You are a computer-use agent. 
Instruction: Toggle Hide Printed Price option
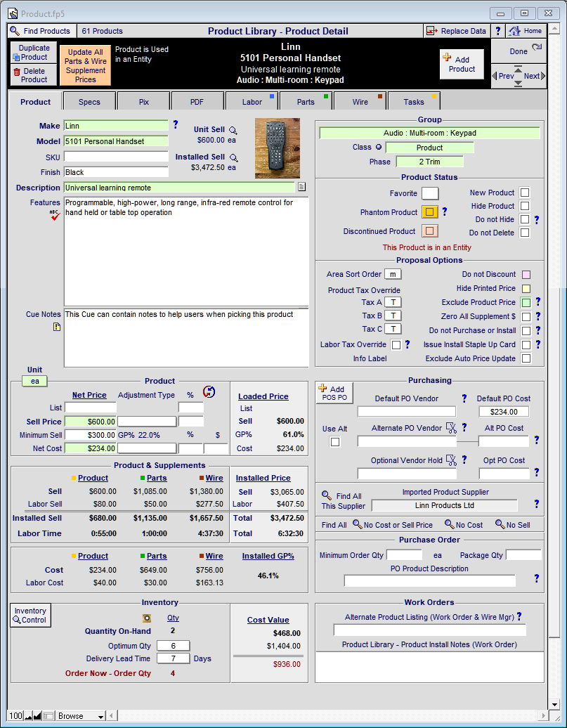point(526,289)
